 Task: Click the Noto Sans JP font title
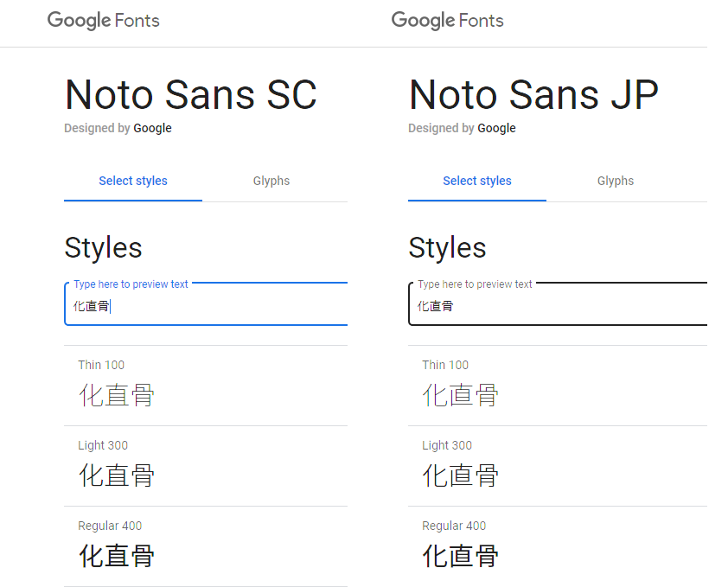click(x=533, y=95)
